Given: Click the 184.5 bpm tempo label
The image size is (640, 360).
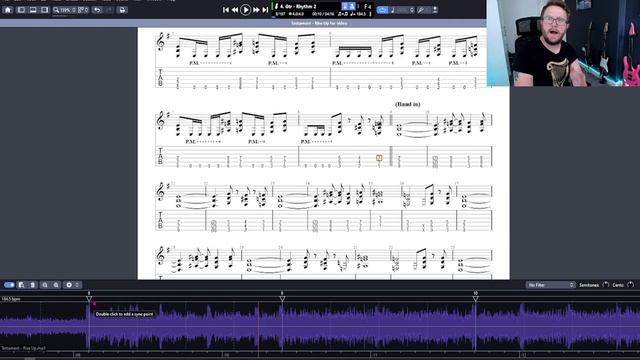Looking at the screenshot, I should click(x=11, y=299).
